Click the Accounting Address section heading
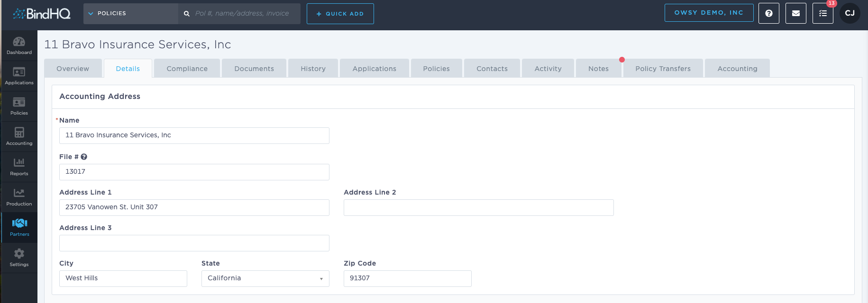This screenshot has width=868, height=303. (x=100, y=96)
